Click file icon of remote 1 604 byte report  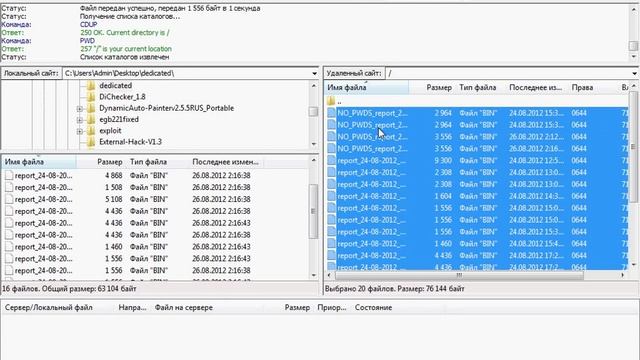tap(331, 196)
